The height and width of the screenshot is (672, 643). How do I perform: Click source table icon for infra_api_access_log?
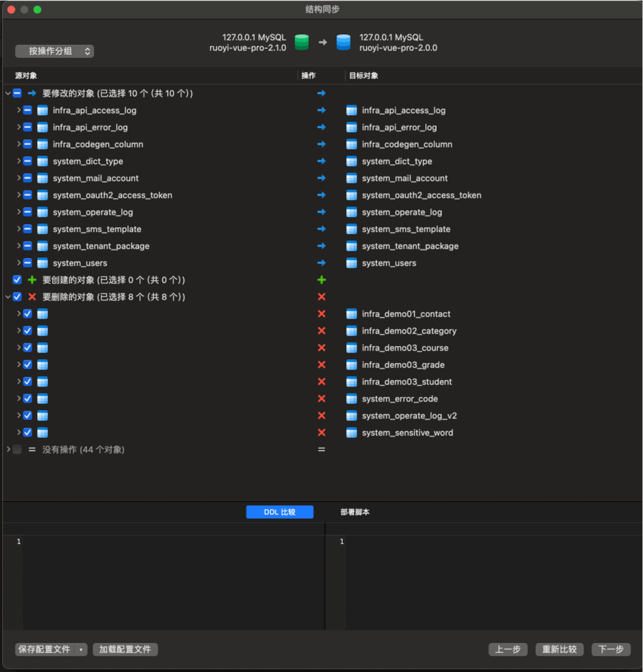tap(42, 110)
